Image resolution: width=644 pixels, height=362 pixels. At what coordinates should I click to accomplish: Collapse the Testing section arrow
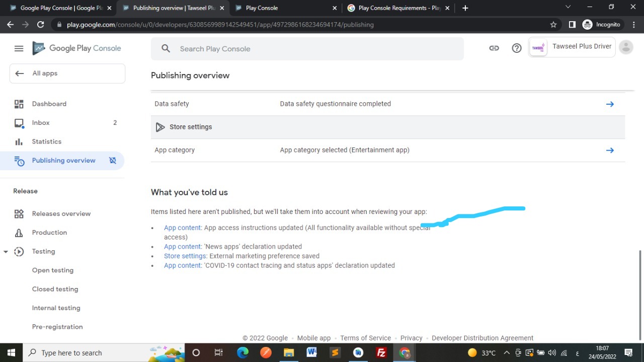pyautogui.click(x=6, y=252)
